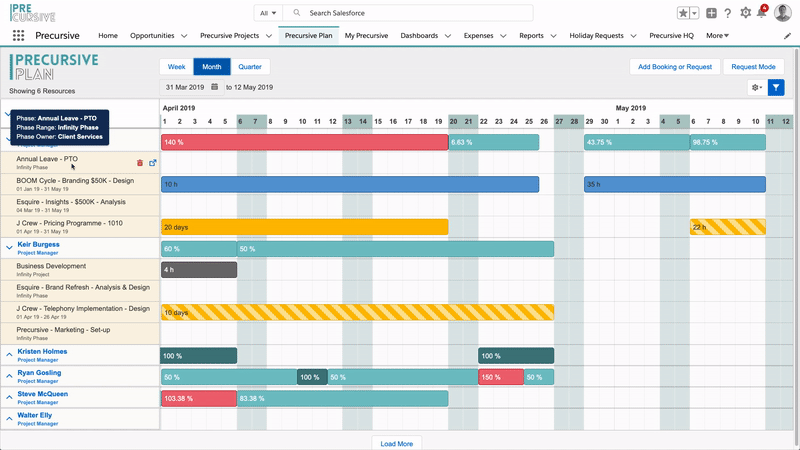Viewport: 800px width, 450px height.
Task: Open Walter Elly resource link
Action: click(35, 415)
